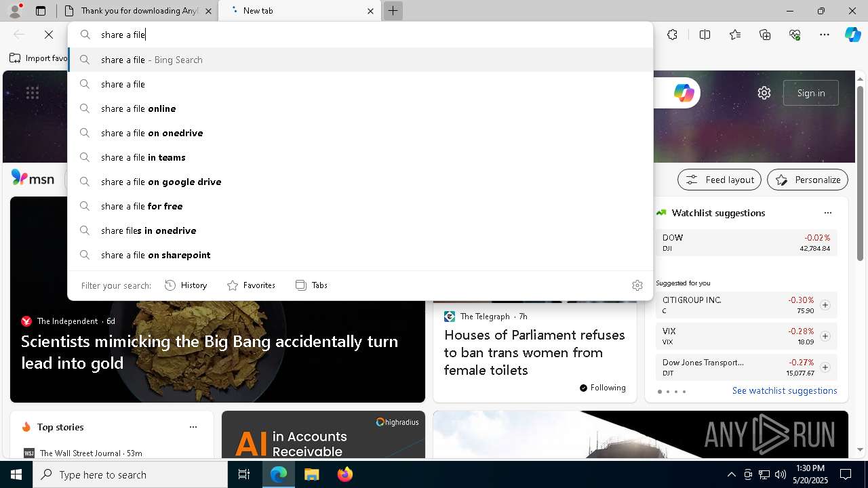The height and width of the screenshot is (488, 868).
Task: Close the 'Thank you for downloading' tab
Action: 208,11
